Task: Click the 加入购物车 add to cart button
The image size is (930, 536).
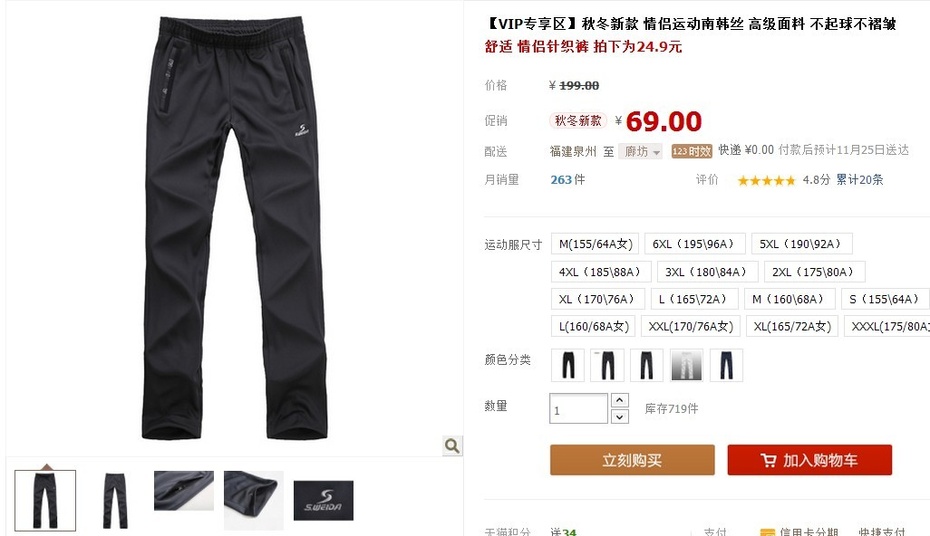Action: [810, 460]
